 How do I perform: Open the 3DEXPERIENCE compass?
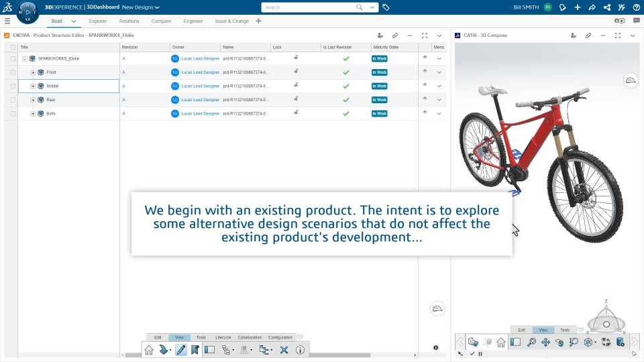[28, 12]
